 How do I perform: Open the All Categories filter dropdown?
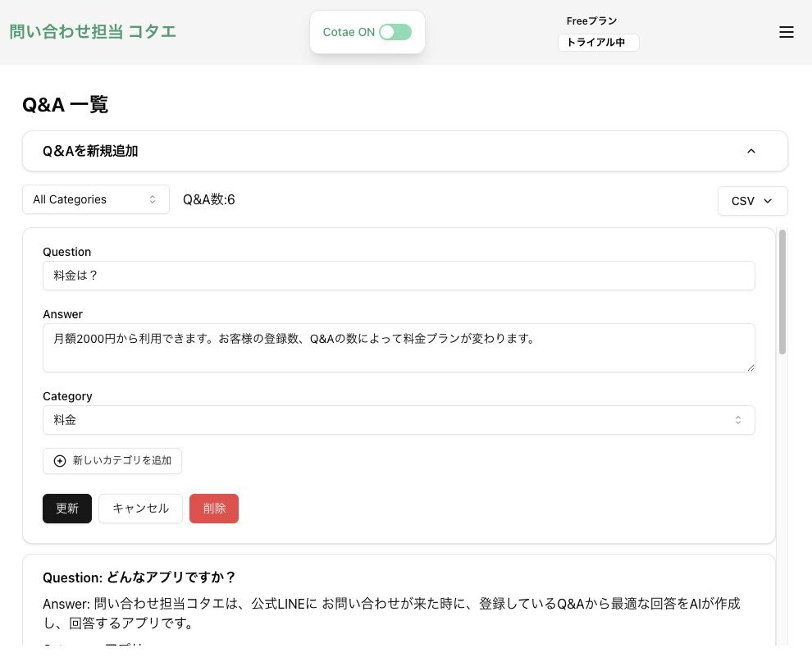click(96, 199)
